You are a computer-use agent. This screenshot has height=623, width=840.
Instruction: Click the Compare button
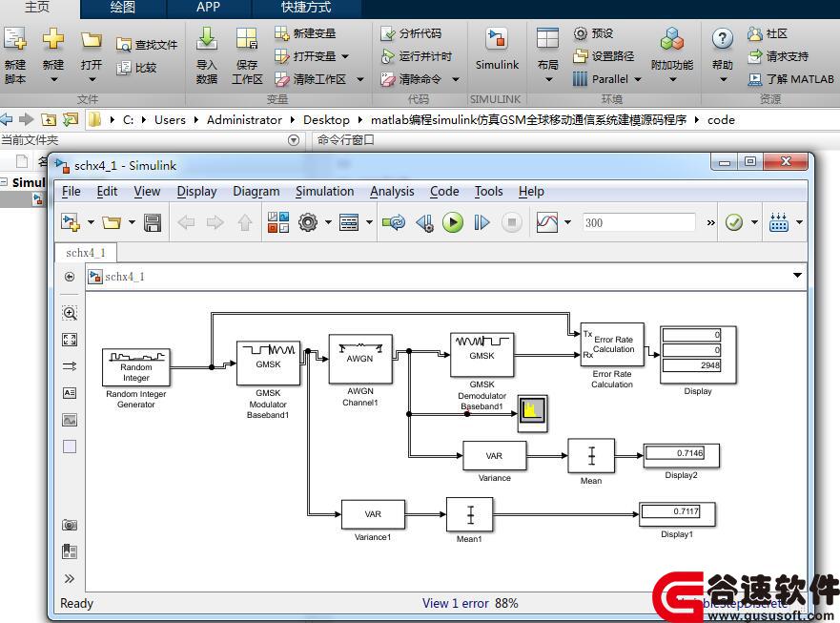136,68
